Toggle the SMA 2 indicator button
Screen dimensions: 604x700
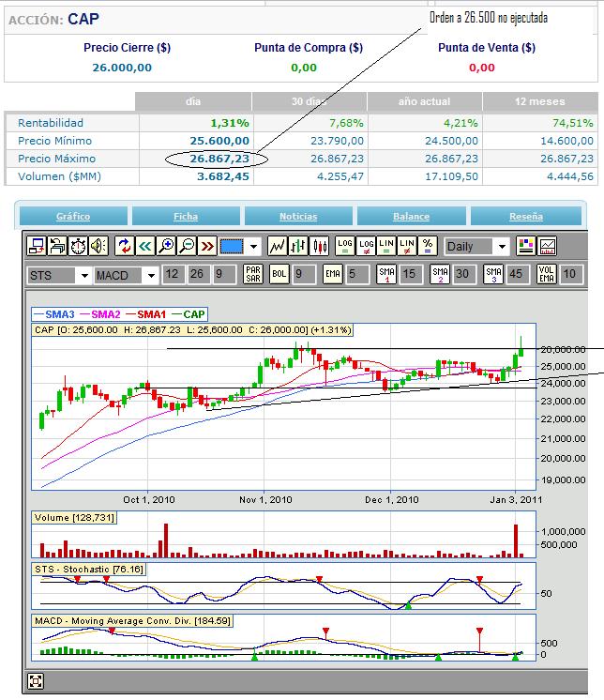click(440, 274)
